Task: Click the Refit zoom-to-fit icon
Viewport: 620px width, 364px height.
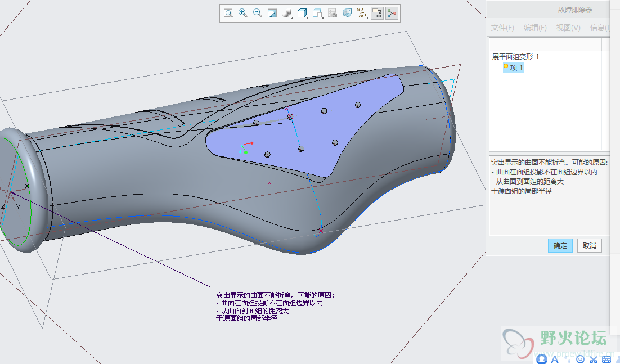Action: (228, 14)
